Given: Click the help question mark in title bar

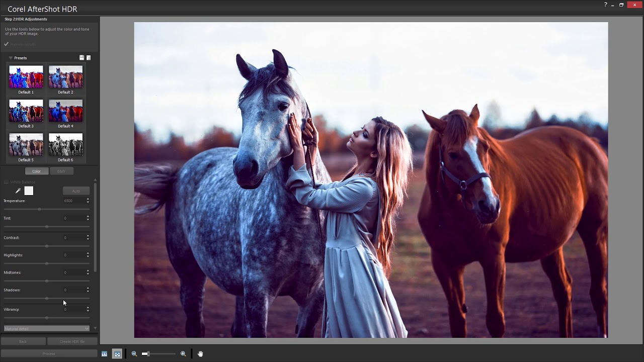Looking at the screenshot, I should coord(605,5).
